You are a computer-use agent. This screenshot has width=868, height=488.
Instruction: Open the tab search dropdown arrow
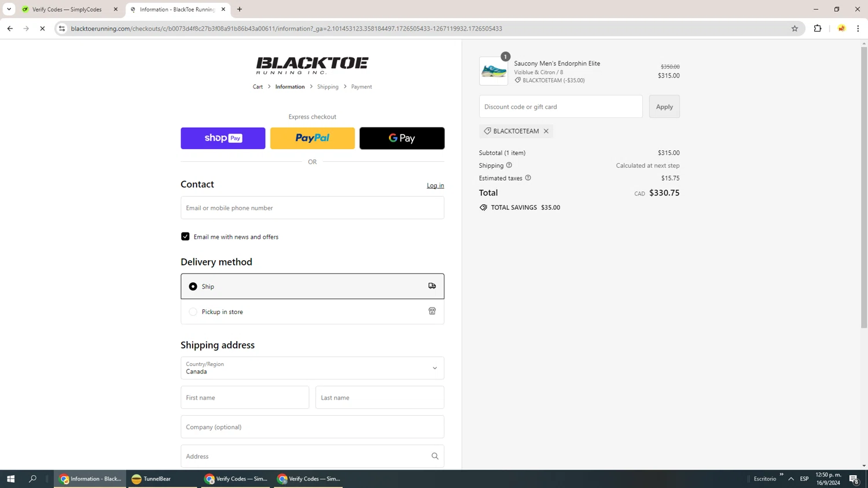coord(9,9)
